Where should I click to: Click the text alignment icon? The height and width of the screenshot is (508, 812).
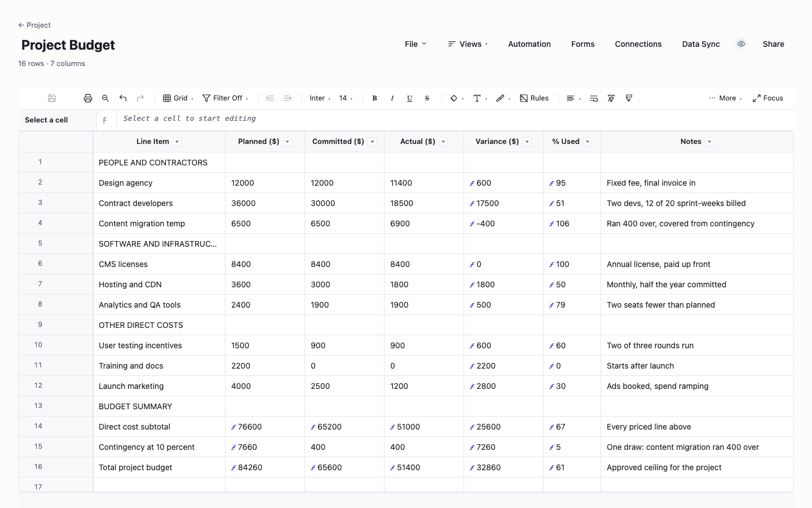click(x=571, y=98)
